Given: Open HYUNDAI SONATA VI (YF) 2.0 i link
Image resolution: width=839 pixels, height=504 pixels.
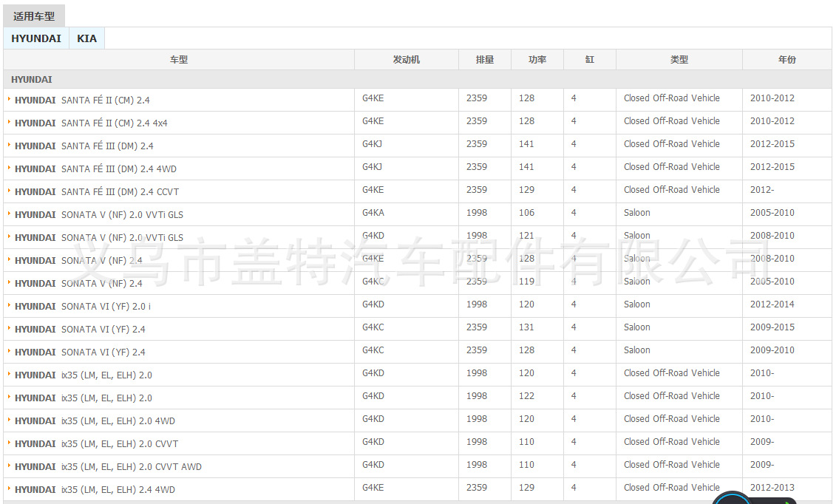Looking at the screenshot, I should click(x=82, y=307).
